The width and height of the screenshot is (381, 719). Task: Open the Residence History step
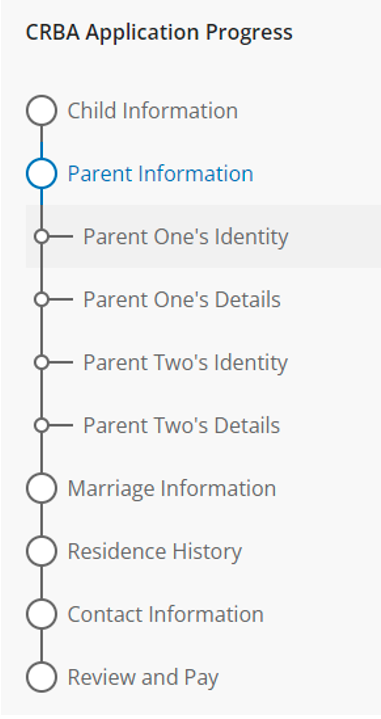[155, 552]
